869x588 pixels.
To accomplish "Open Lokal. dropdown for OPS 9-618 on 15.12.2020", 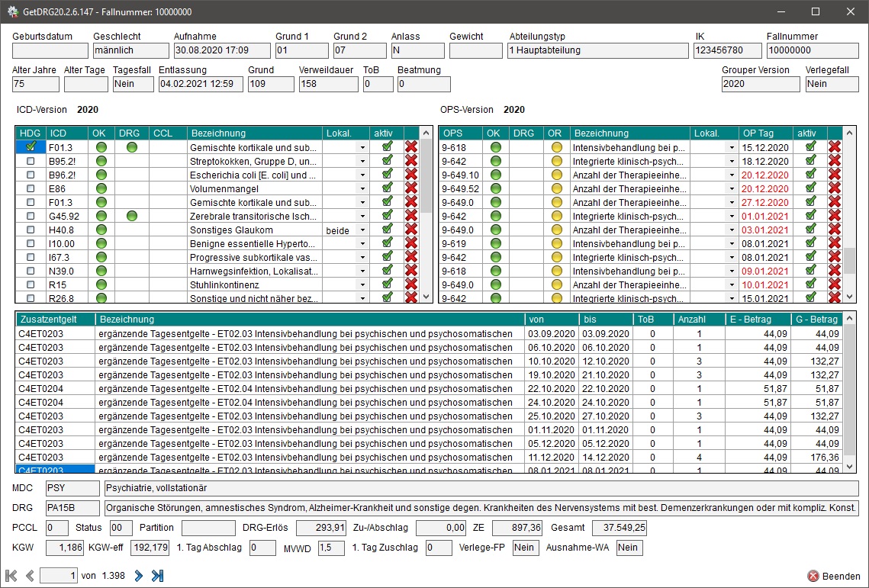I will (x=732, y=147).
